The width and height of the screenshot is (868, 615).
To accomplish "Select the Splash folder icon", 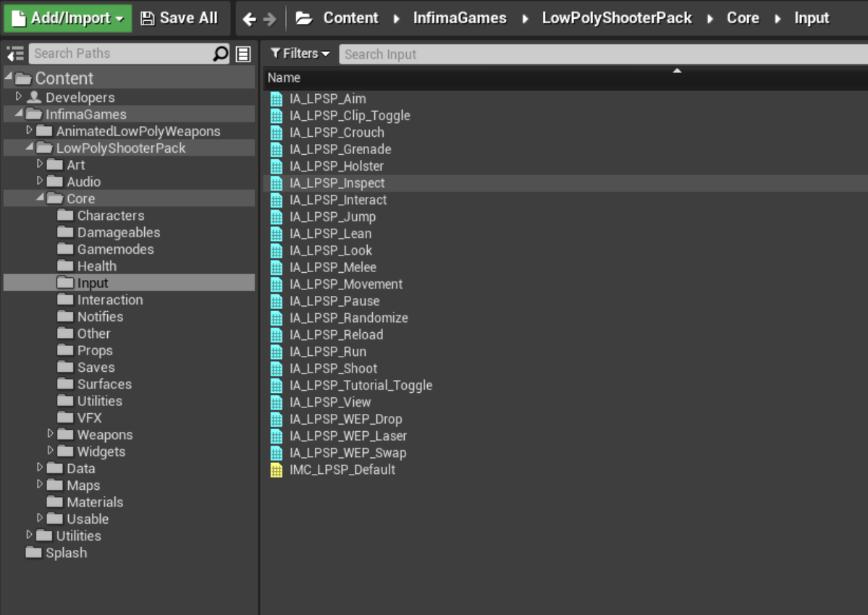I will pos(33,553).
